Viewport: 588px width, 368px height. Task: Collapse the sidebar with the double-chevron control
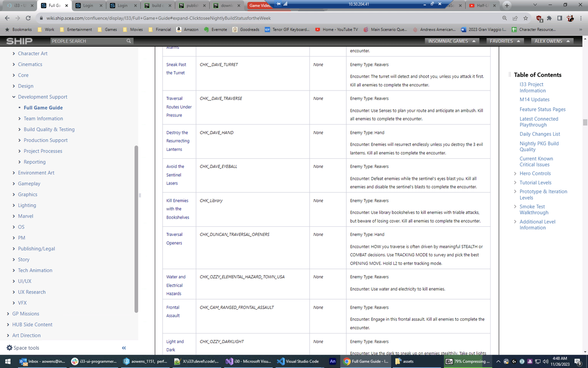pos(123,348)
